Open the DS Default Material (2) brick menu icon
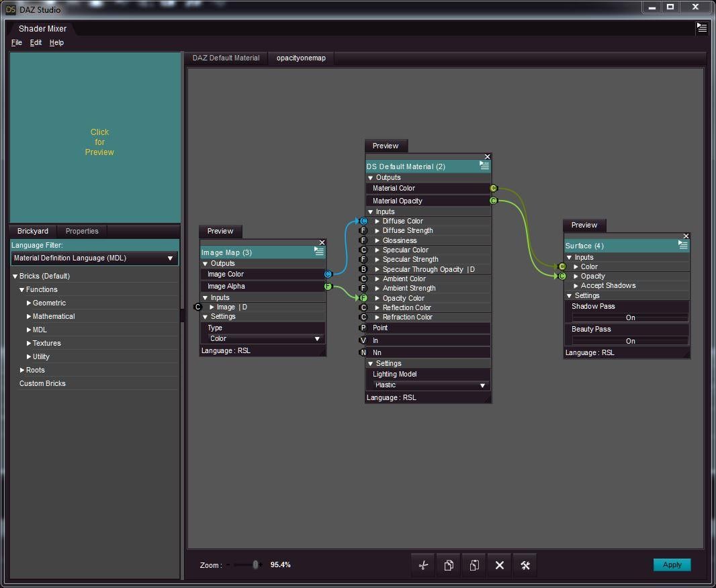The width and height of the screenshot is (716, 588). click(484, 166)
